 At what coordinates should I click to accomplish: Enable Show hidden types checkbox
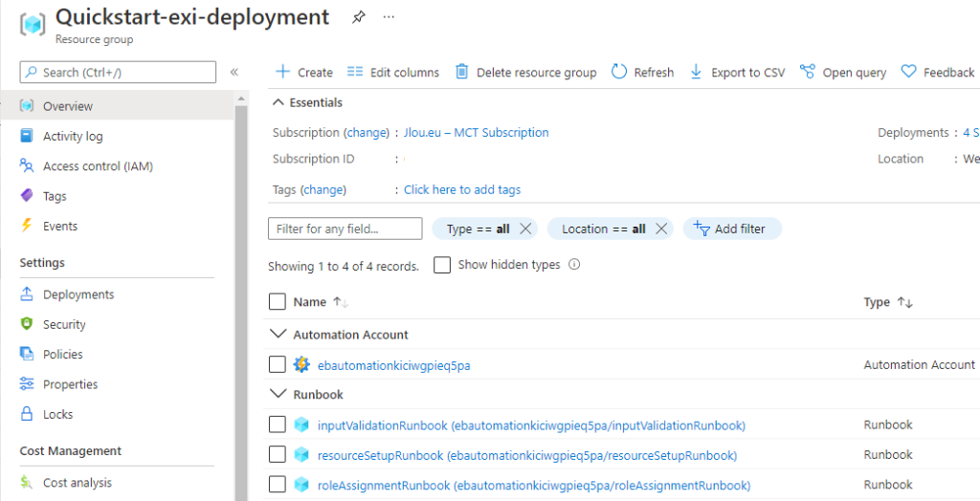pos(442,265)
